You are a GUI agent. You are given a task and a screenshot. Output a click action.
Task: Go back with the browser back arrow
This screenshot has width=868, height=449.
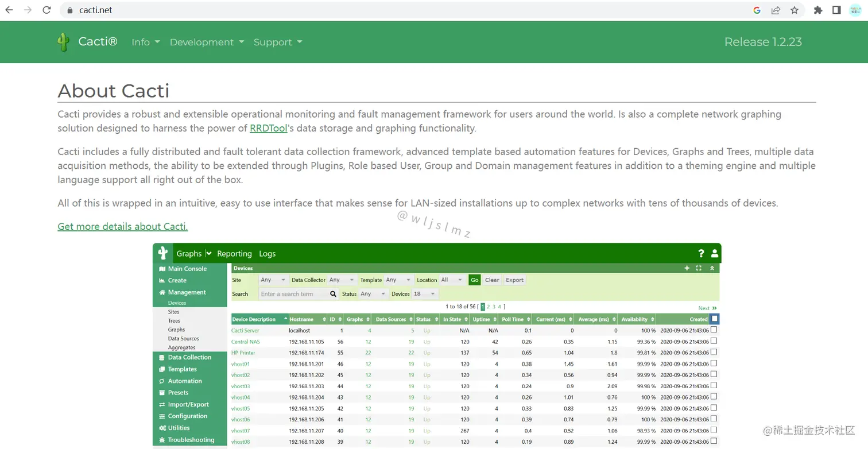pyautogui.click(x=9, y=10)
